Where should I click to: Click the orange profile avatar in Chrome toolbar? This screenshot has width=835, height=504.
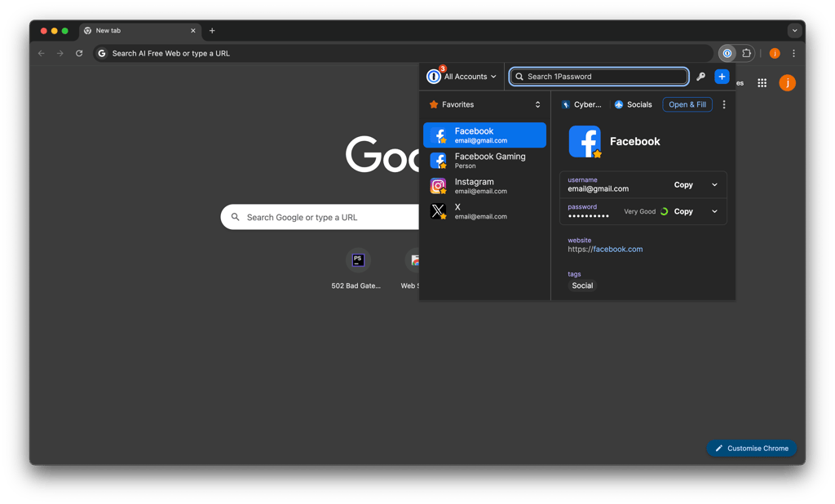tap(775, 53)
